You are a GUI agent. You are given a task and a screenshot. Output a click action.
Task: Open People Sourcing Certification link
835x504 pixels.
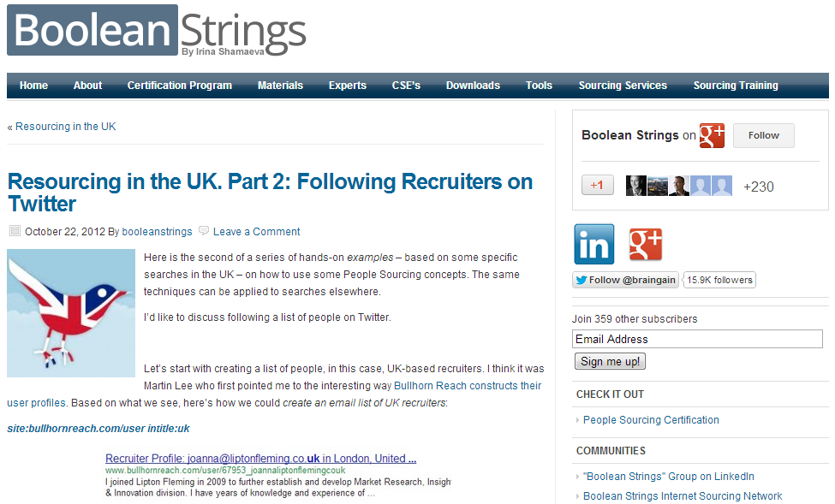coord(651,420)
